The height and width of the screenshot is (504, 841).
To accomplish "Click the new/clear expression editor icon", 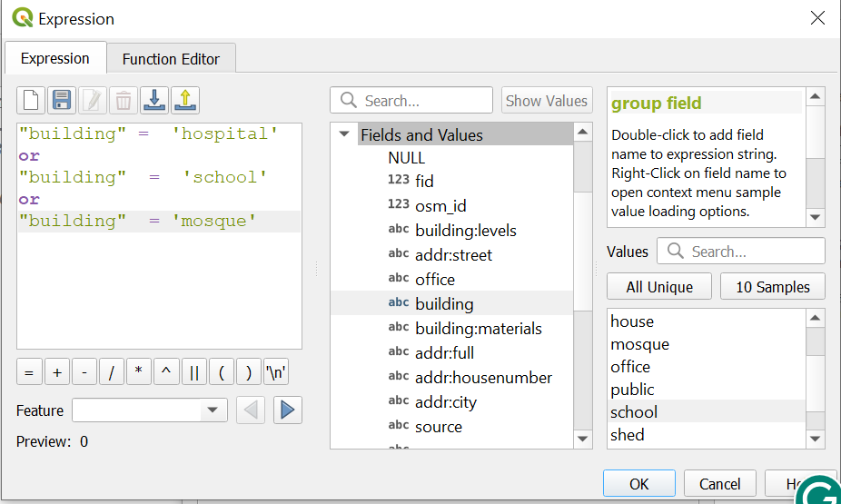I will (31, 100).
